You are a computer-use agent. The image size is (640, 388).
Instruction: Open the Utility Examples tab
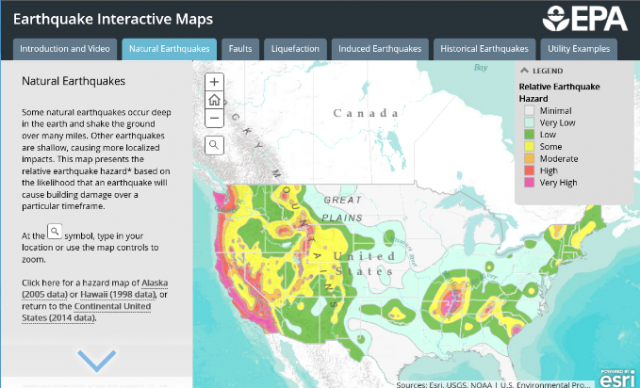[579, 49]
